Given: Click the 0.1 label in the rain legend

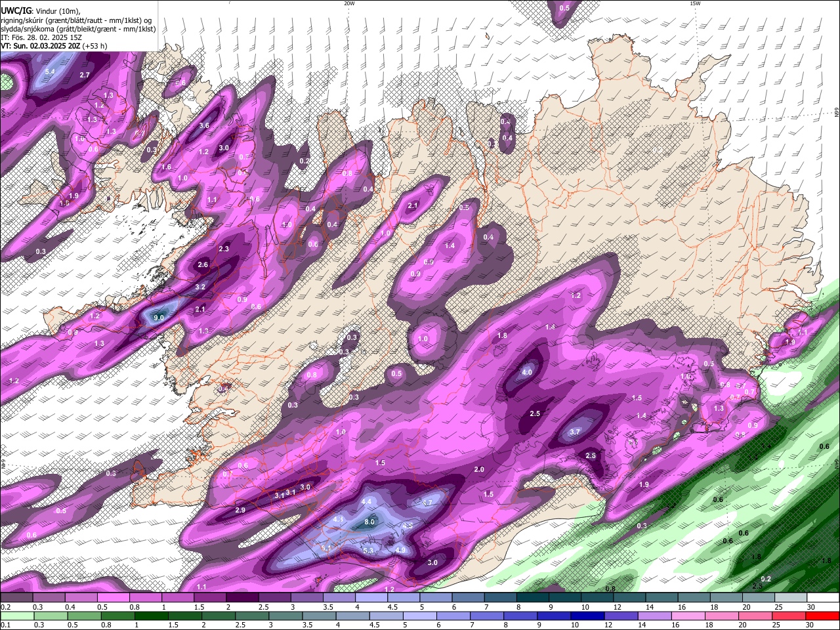Looking at the screenshot, I should 4,625.
